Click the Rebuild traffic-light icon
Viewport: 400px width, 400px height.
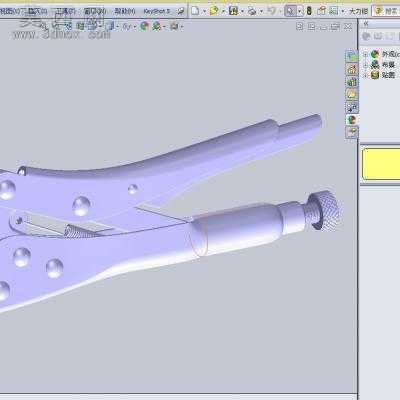click(309, 11)
